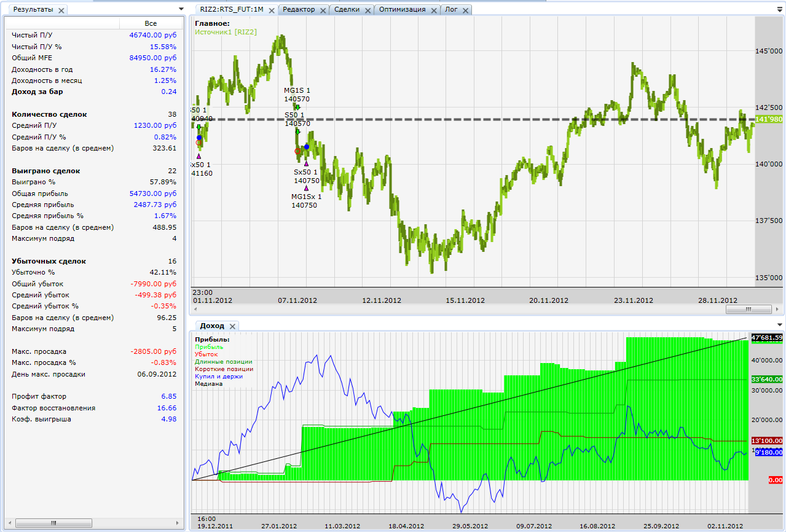786x532 pixels.
Task: Open the main chart panel dropdown arrow
Action: pos(781,9)
